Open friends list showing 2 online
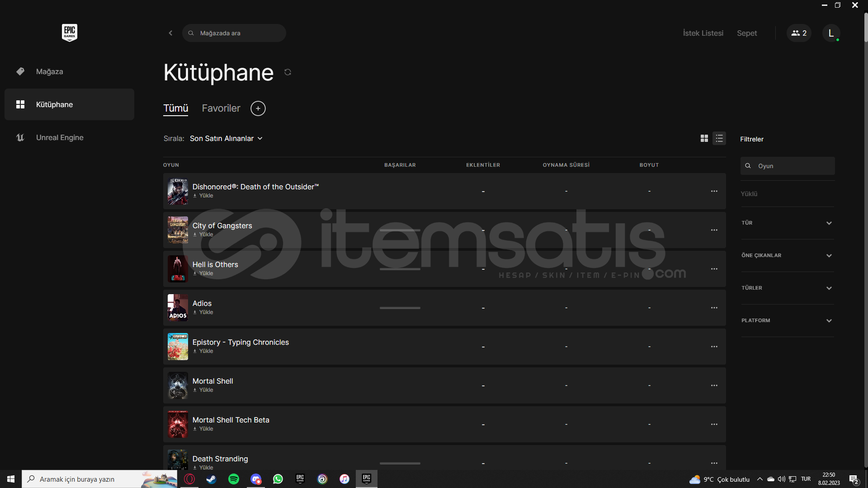Screen dimensions: 868x488 click(799, 33)
